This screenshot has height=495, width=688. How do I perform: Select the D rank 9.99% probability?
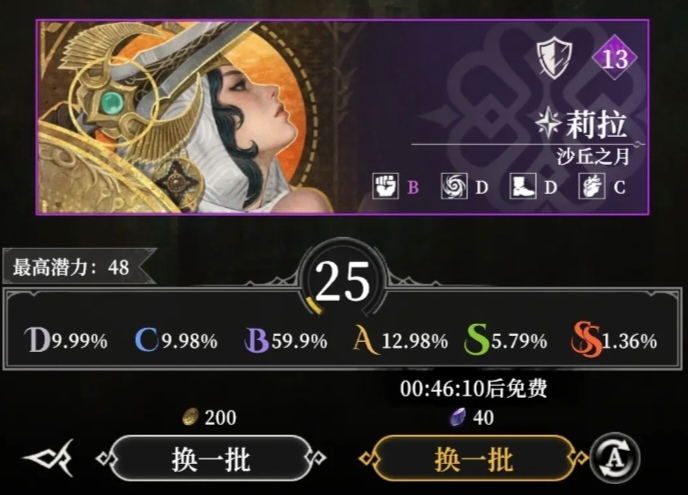click(66, 341)
